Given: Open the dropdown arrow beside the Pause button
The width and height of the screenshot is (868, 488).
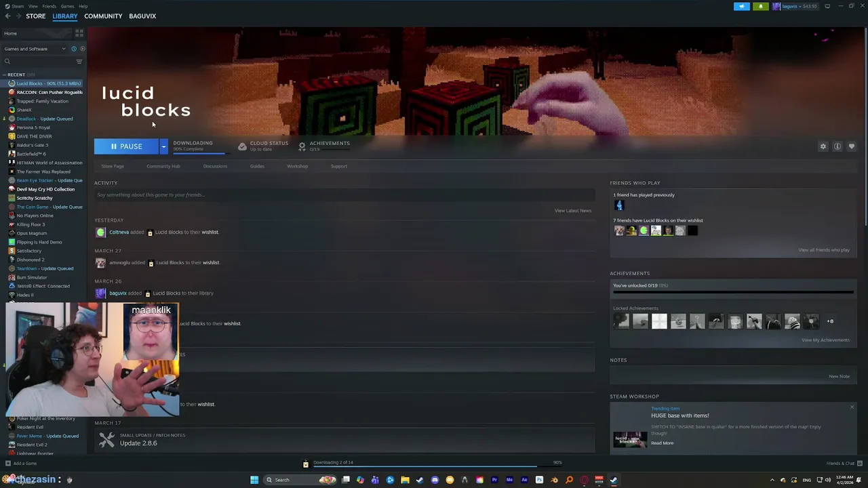Looking at the screenshot, I should click(163, 146).
